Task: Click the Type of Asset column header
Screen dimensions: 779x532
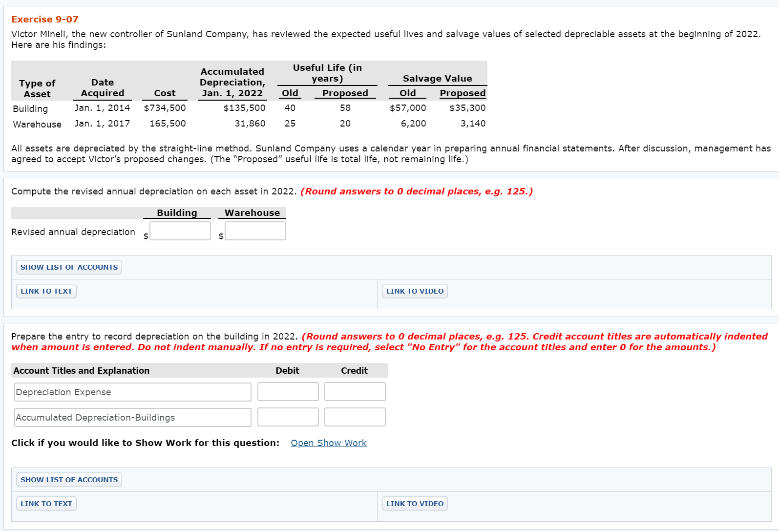Action: click(x=37, y=88)
